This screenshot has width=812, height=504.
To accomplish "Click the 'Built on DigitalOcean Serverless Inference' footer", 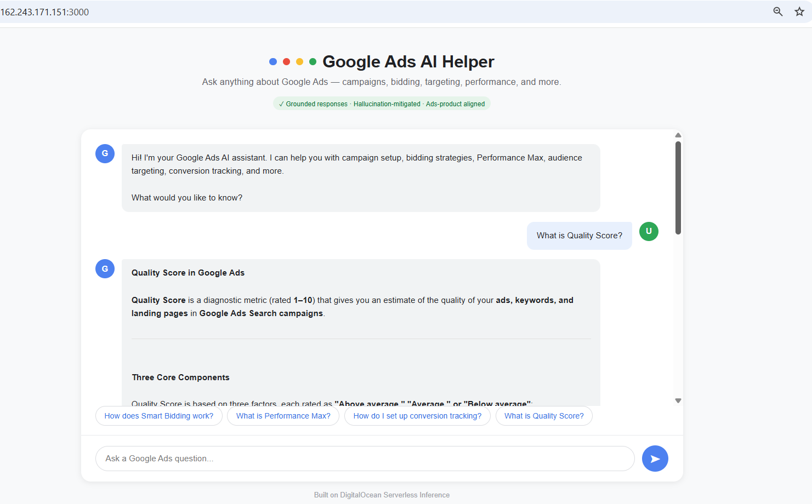I will pos(382,495).
